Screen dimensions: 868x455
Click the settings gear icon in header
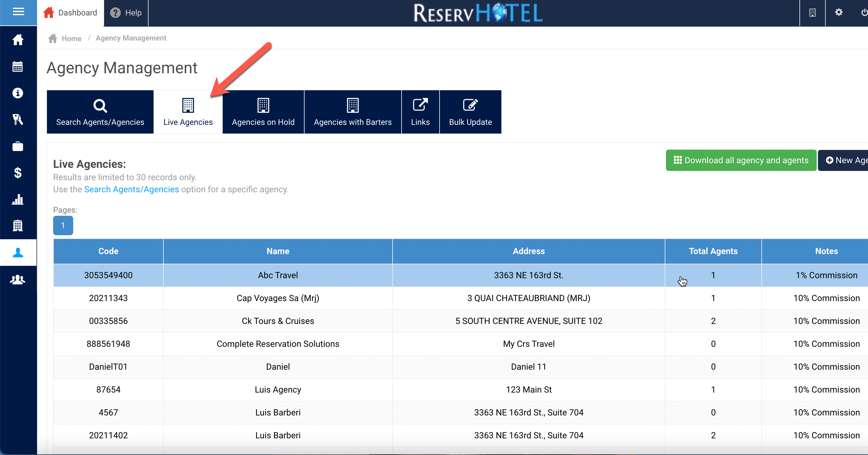click(838, 12)
